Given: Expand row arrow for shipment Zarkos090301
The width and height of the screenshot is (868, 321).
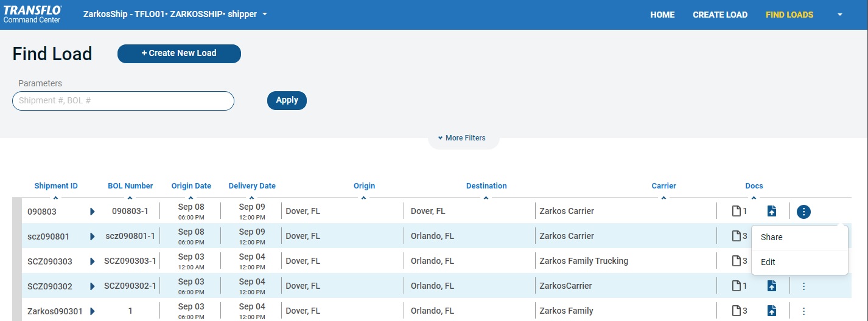Looking at the screenshot, I should [93, 311].
